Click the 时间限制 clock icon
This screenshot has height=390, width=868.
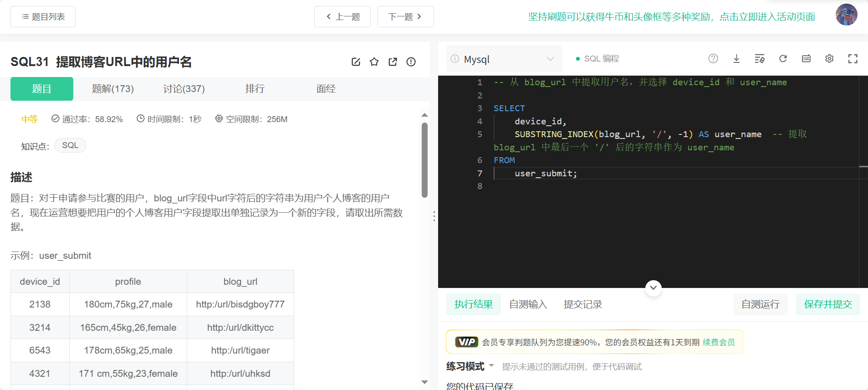coord(141,118)
